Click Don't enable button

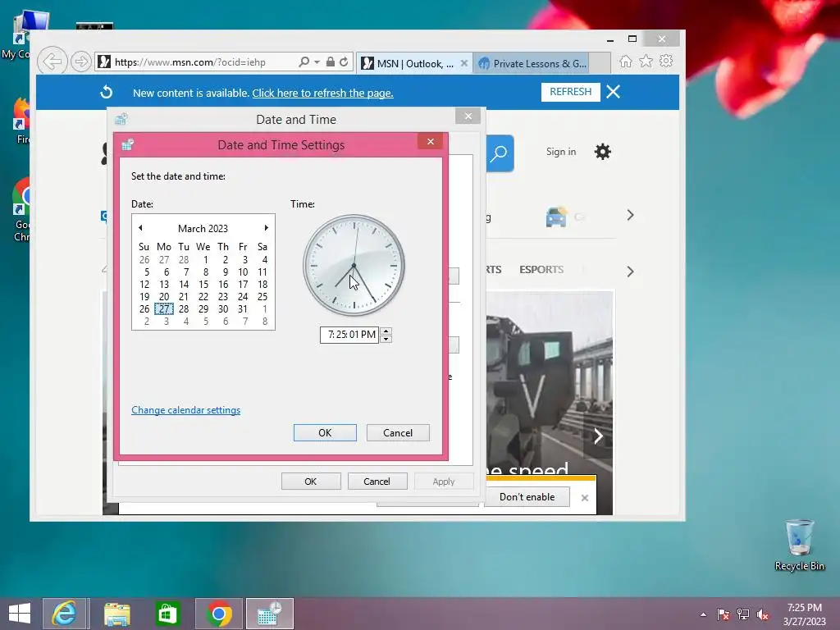[x=527, y=497]
